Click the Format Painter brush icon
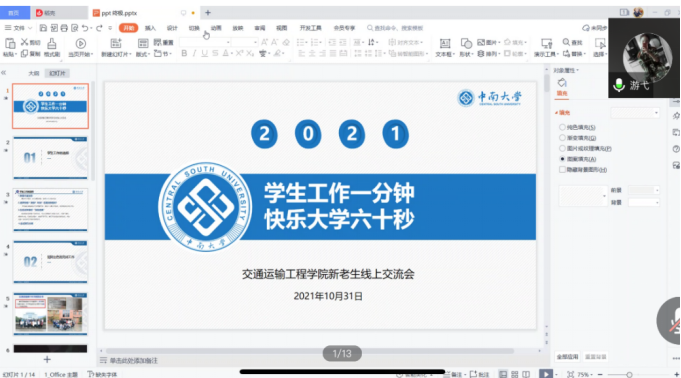The image size is (681, 378). tap(52, 43)
